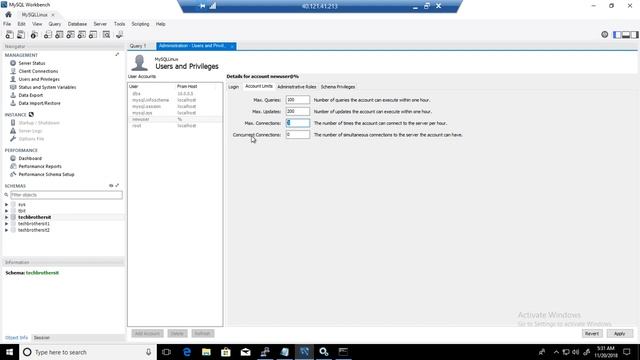Toggle the bottom output panel visibility
The width and height of the screenshot is (640, 360).
(626, 35)
